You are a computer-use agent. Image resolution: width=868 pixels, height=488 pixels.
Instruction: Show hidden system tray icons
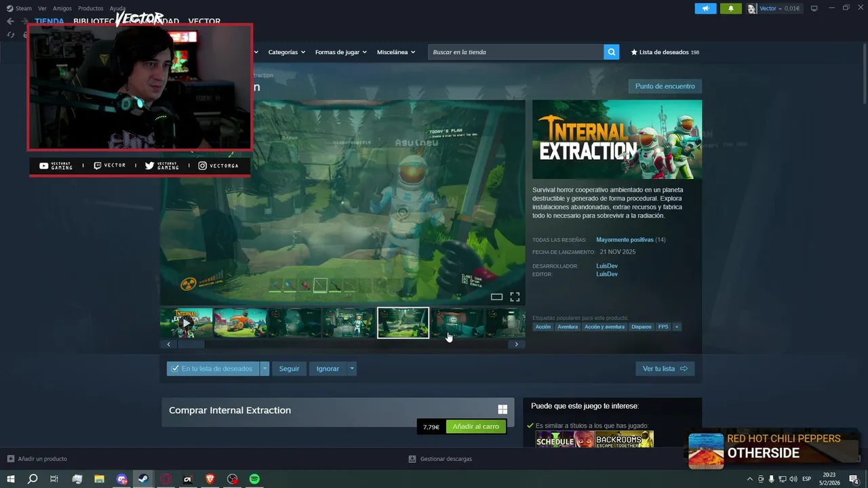(x=749, y=479)
